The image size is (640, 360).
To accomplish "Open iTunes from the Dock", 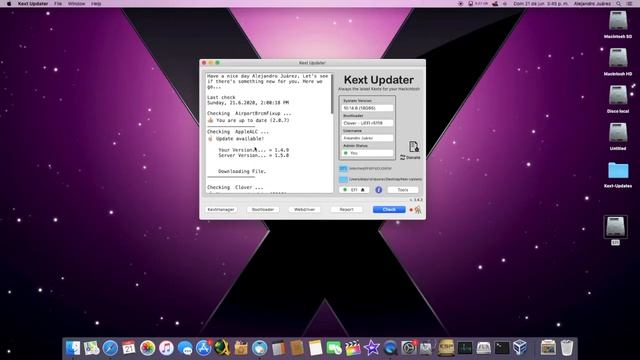I will tap(166, 348).
